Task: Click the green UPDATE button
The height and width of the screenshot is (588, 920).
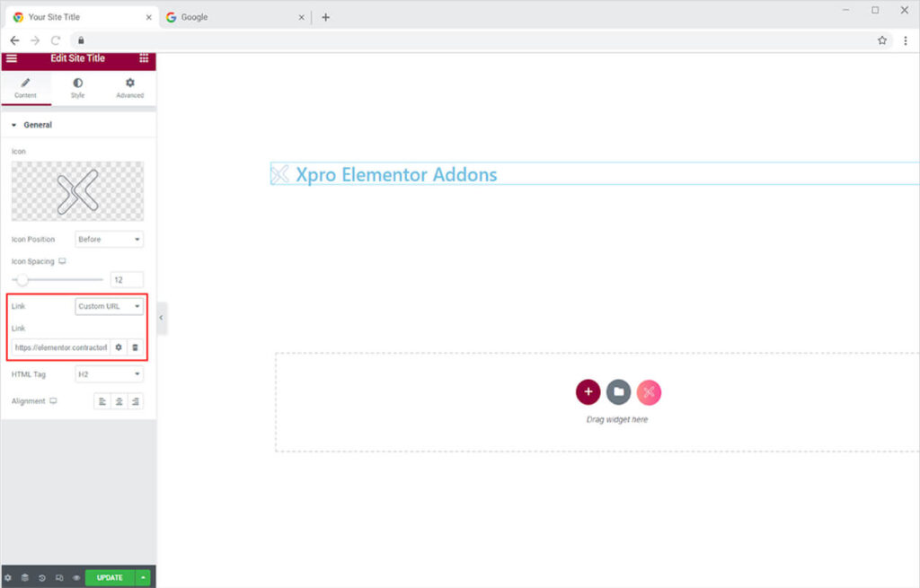Action: (110, 578)
